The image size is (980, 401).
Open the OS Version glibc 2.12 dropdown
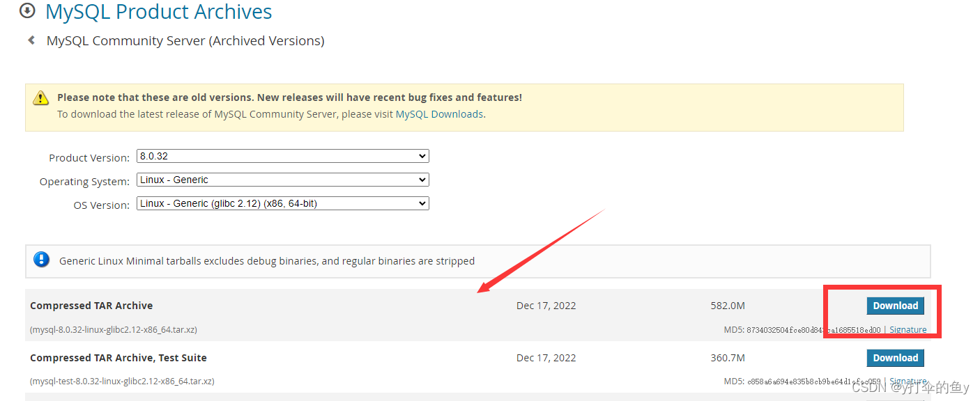point(283,204)
